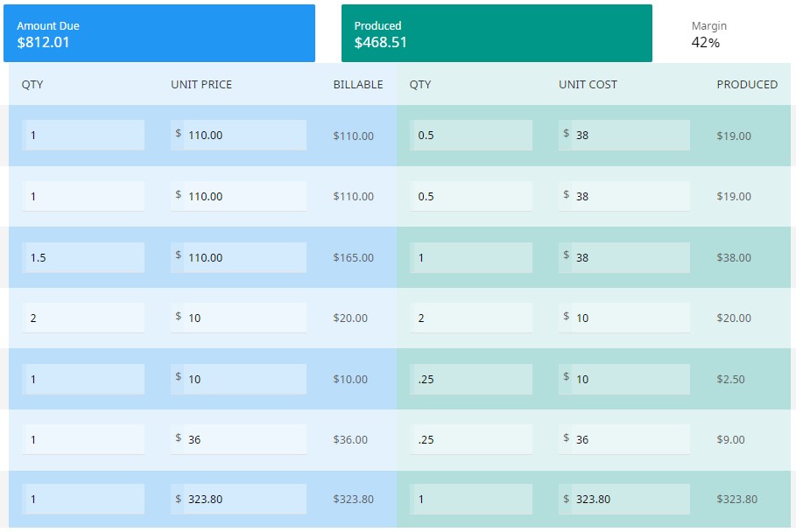Image resolution: width=796 pixels, height=532 pixels.
Task: Edit the unit price 10 in the $10.00 billable row
Action: pos(238,379)
